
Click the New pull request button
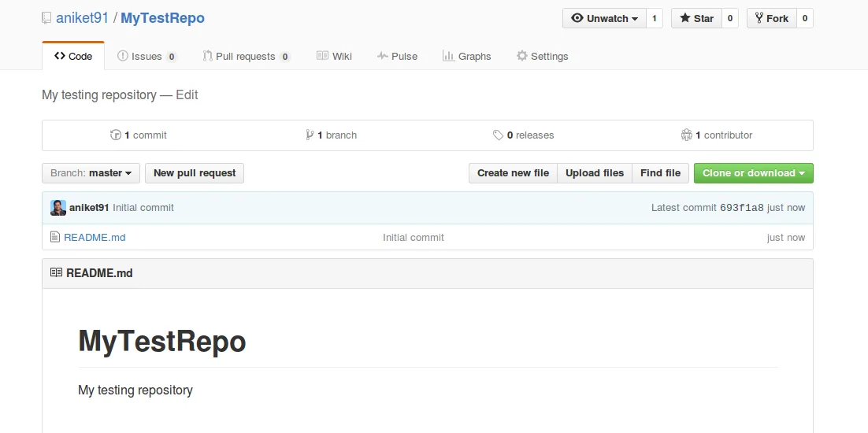(x=195, y=173)
